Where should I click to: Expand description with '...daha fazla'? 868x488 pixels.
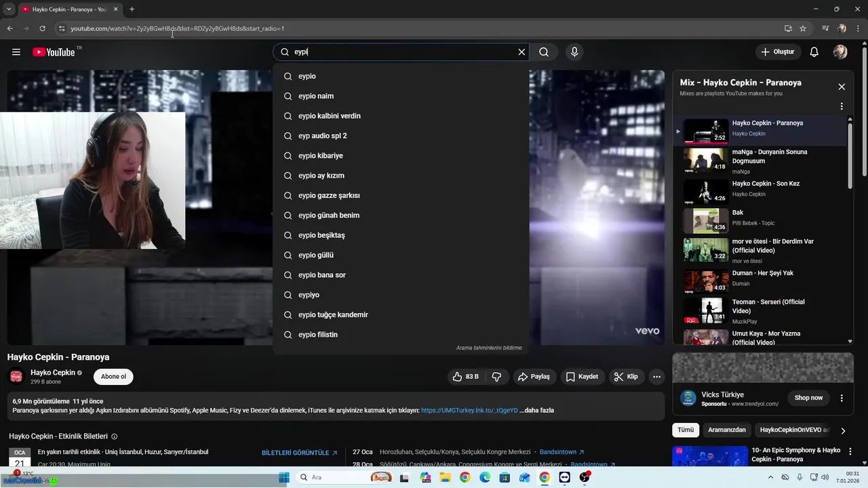click(x=536, y=410)
